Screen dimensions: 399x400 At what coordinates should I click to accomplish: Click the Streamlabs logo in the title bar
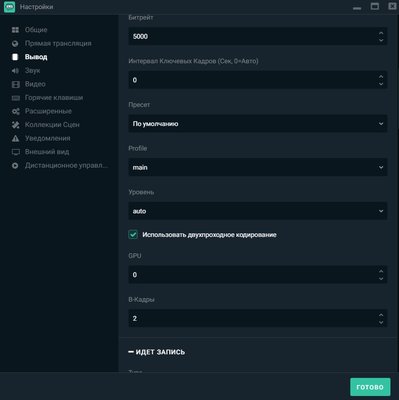(9, 7)
